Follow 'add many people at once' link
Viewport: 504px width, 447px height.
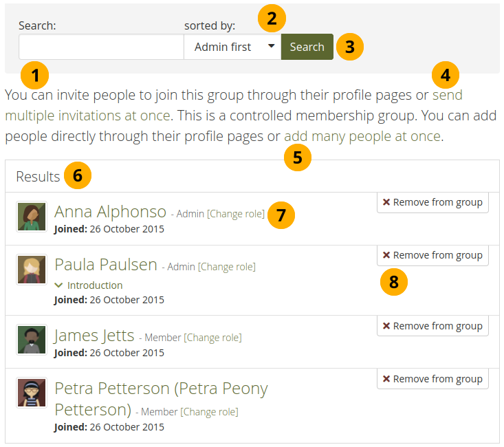pyautogui.click(x=362, y=136)
